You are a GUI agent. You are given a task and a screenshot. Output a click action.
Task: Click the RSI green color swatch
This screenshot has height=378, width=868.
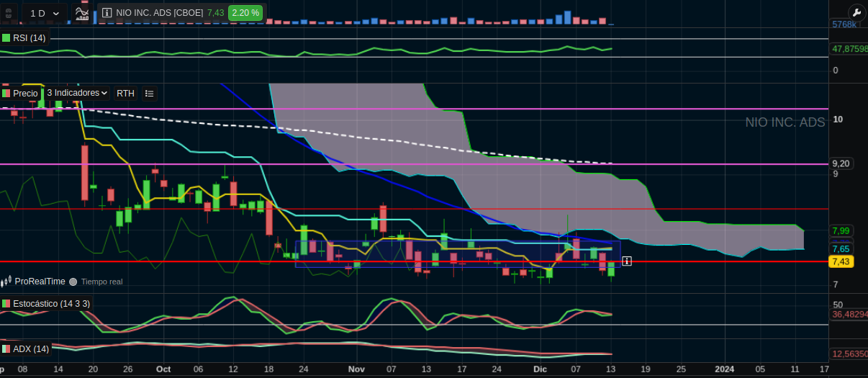[x=6, y=38]
